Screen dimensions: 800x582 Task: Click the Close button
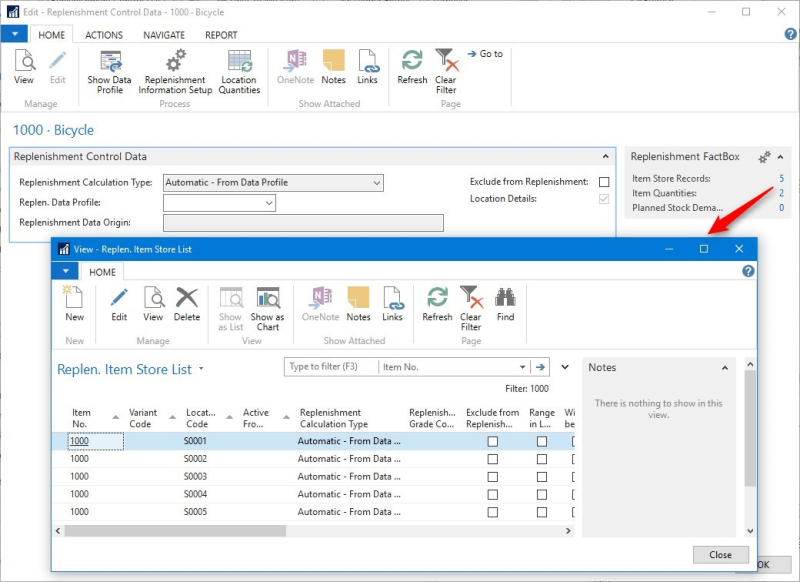720,554
